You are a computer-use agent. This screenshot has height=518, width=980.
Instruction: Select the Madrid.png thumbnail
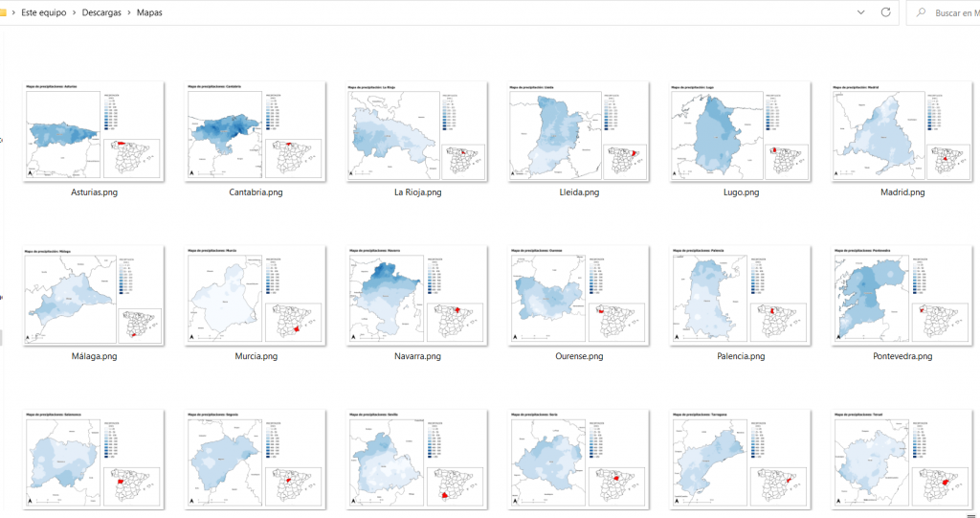tap(902, 131)
